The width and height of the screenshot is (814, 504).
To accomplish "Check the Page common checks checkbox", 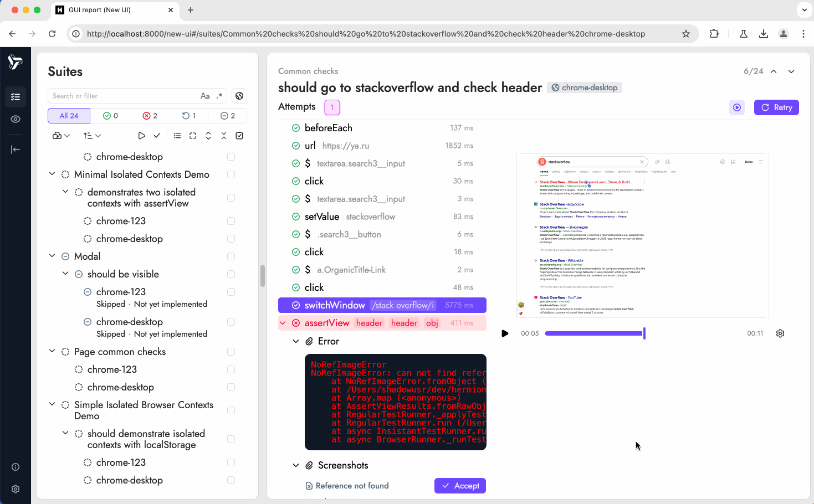I will click(231, 352).
